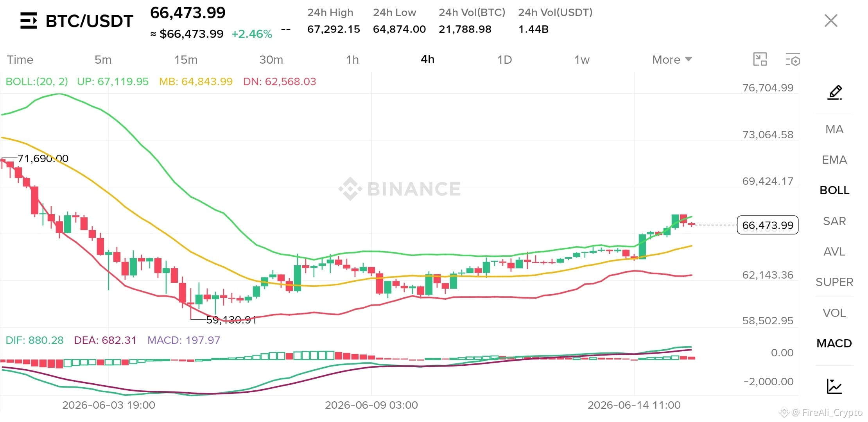The image size is (868, 422).
Task: Click the 71,690.00 high price marker
Action: [x=43, y=158]
